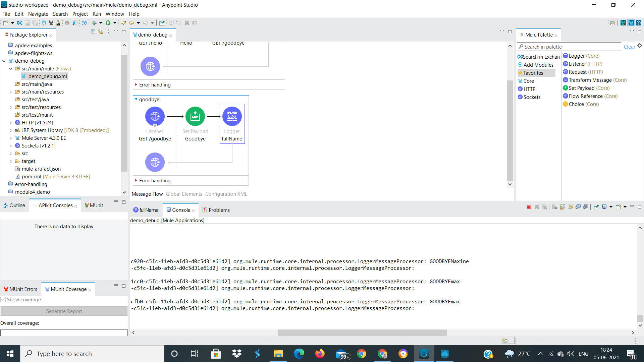This screenshot has height=362, width=644.
Task: Click Add Modules in Mule Palette
Action: point(538,65)
